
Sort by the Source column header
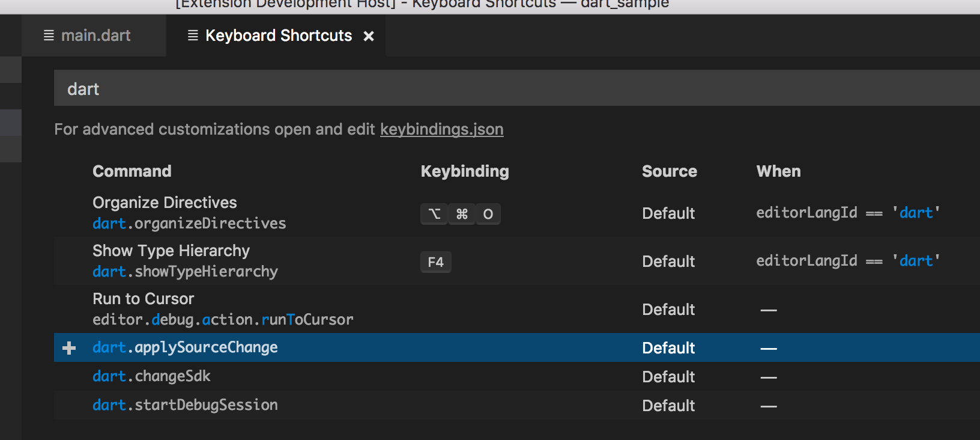669,171
